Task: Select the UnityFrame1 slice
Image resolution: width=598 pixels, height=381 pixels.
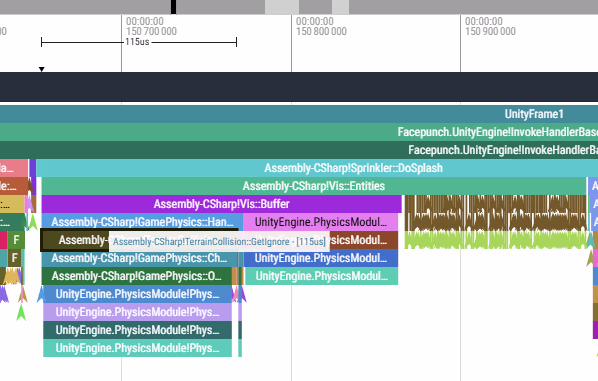Action: pyautogui.click(x=299, y=114)
